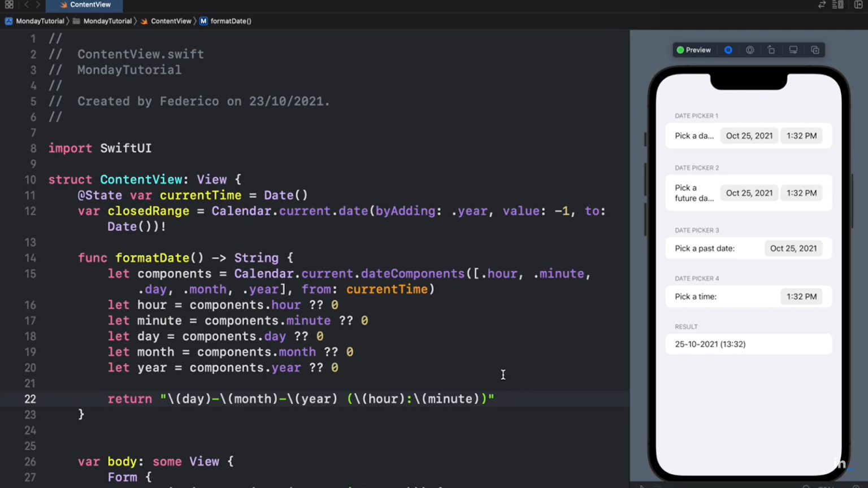The height and width of the screenshot is (488, 868).
Task: Click the live preview play button
Action: (728, 50)
